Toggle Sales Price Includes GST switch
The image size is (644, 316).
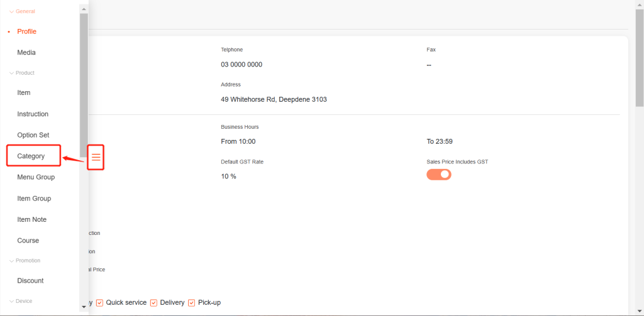coord(439,174)
